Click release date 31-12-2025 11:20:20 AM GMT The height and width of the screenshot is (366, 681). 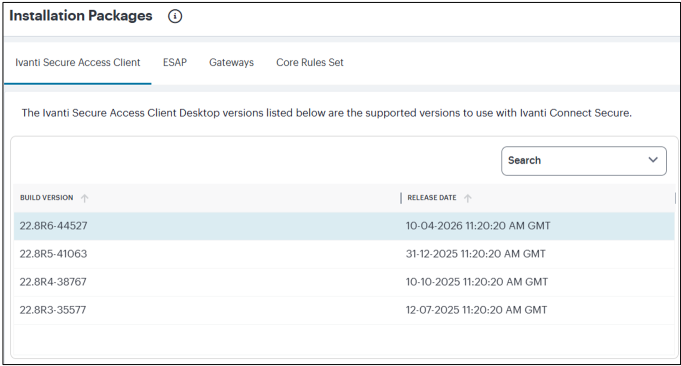(x=476, y=254)
